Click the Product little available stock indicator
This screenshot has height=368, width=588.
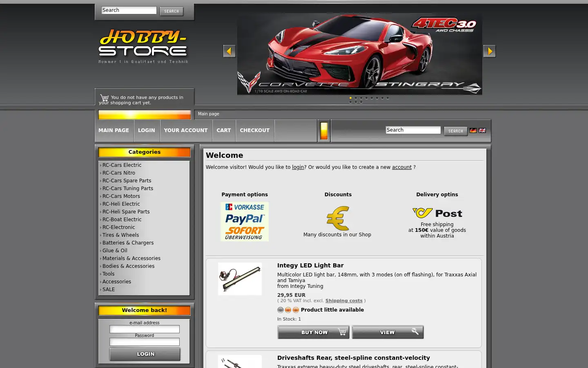click(x=321, y=310)
